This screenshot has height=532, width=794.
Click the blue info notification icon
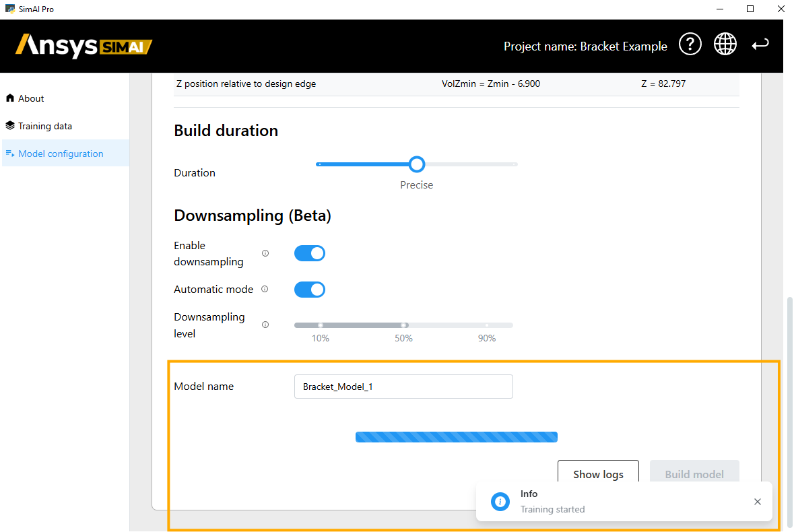[500, 502]
